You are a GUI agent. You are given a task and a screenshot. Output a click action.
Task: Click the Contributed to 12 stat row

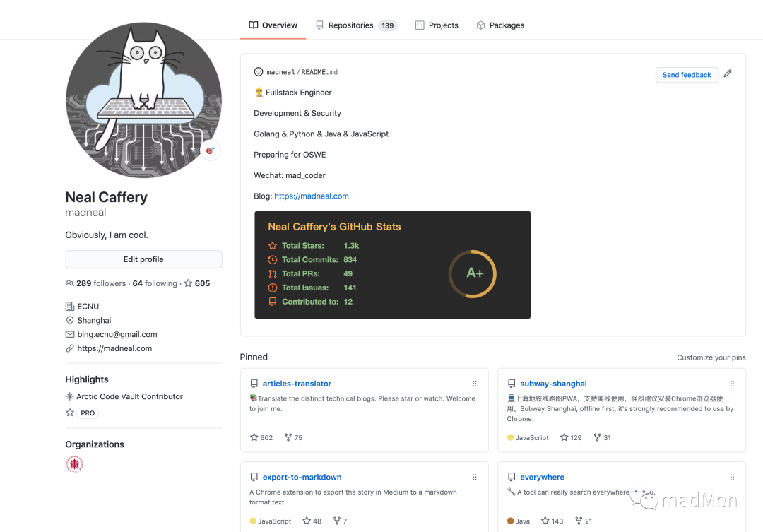[x=310, y=302]
